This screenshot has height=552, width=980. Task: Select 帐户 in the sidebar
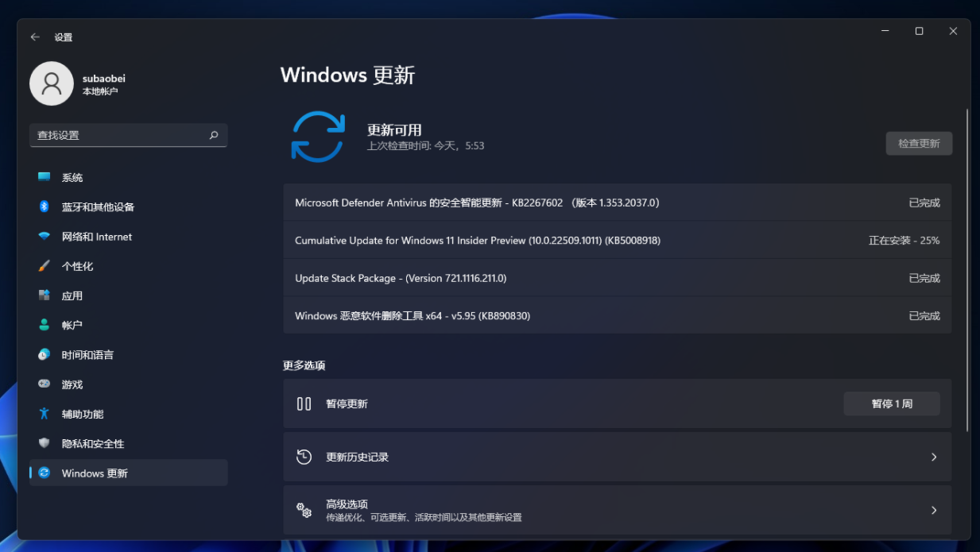pos(129,325)
